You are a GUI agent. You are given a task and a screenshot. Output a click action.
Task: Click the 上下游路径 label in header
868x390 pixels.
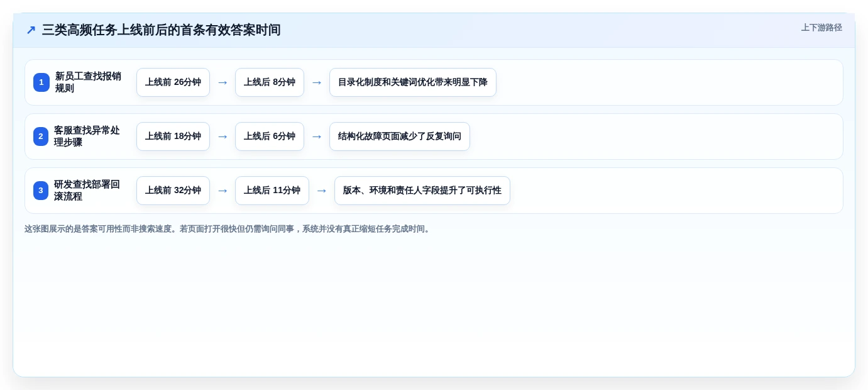coord(821,28)
